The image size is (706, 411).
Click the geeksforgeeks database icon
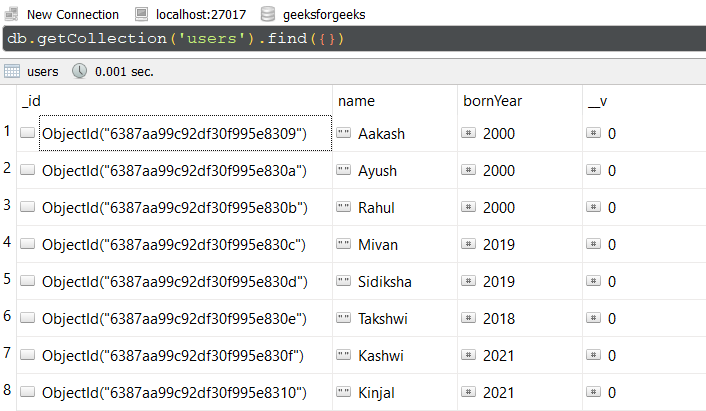click(x=267, y=14)
